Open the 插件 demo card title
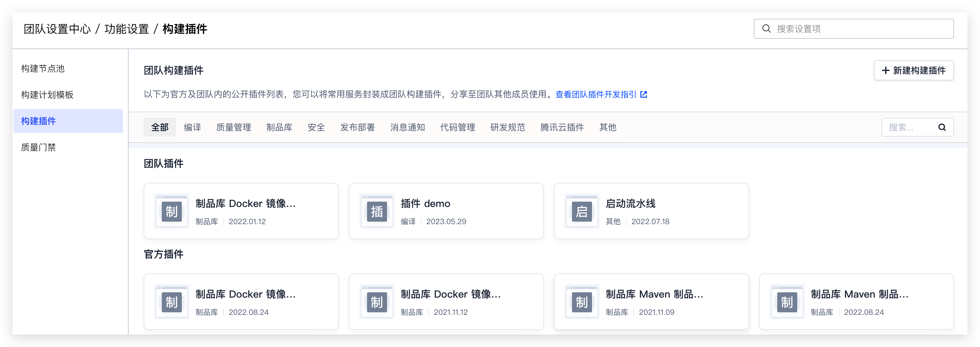The height and width of the screenshot is (347, 980). click(425, 204)
